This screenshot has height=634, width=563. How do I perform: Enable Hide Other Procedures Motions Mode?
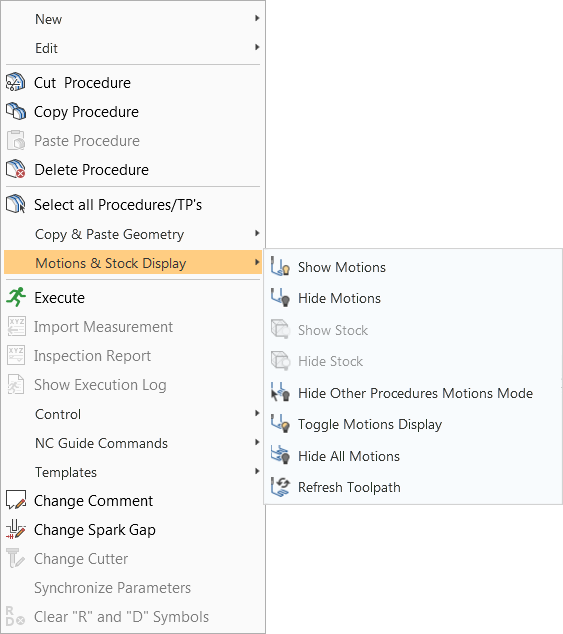pyautogui.click(x=413, y=393)
